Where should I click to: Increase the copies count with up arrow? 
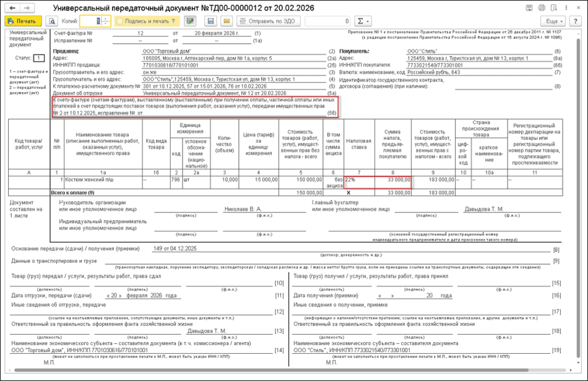[105, 19]
